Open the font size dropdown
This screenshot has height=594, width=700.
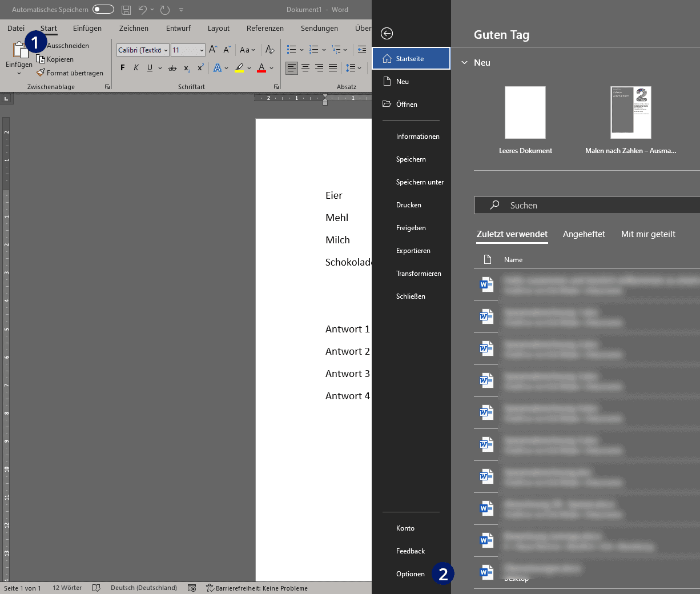[188, 50]
